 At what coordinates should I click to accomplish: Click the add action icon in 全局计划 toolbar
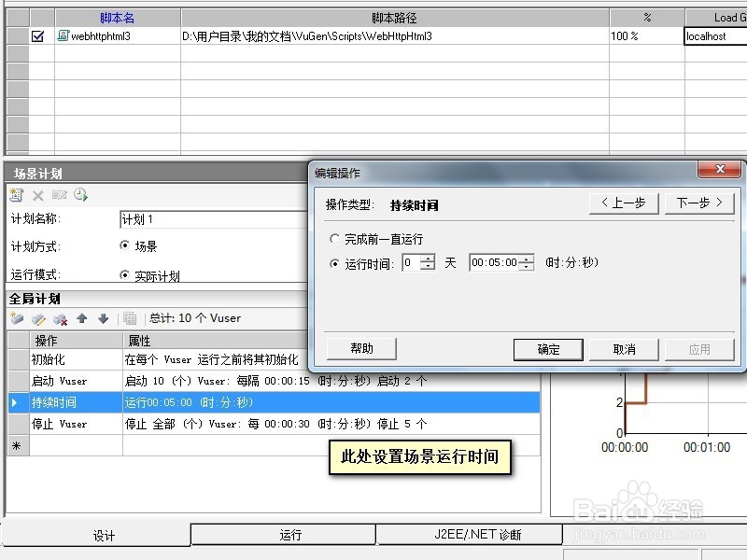coord(16,319)
